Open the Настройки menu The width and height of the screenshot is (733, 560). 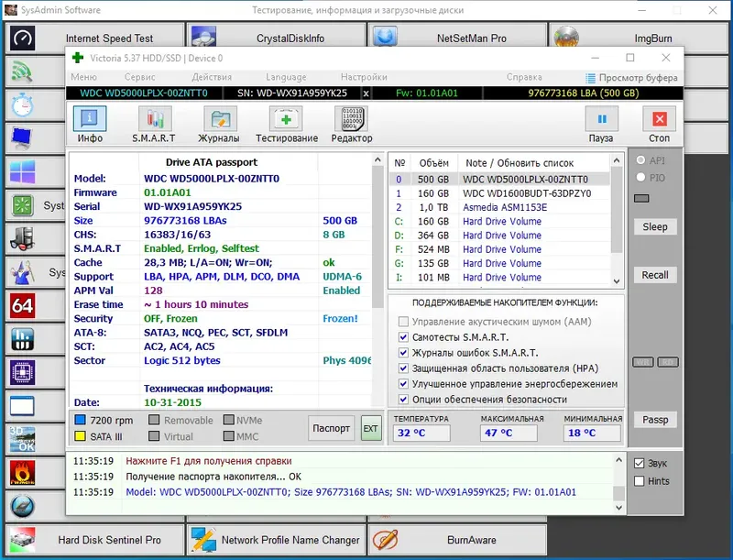click(x=364, y=77)
